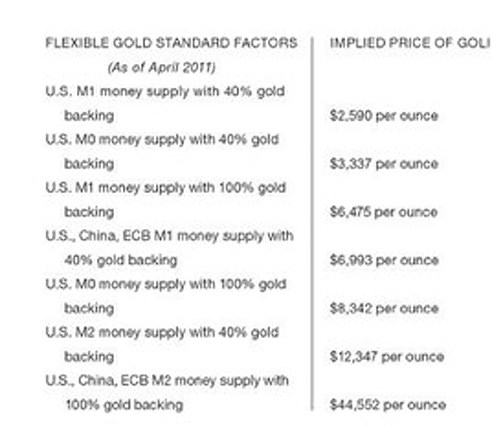The image size is (492, 448).
Task: Click the '40% gold backing' text line
Action: (x=121, y=260)
